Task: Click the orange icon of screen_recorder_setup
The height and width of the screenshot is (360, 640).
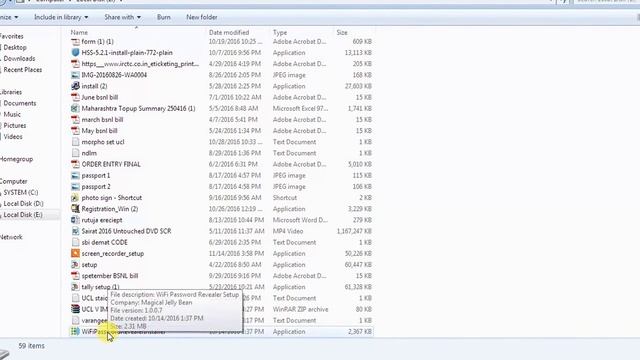Action: [75, 253]
